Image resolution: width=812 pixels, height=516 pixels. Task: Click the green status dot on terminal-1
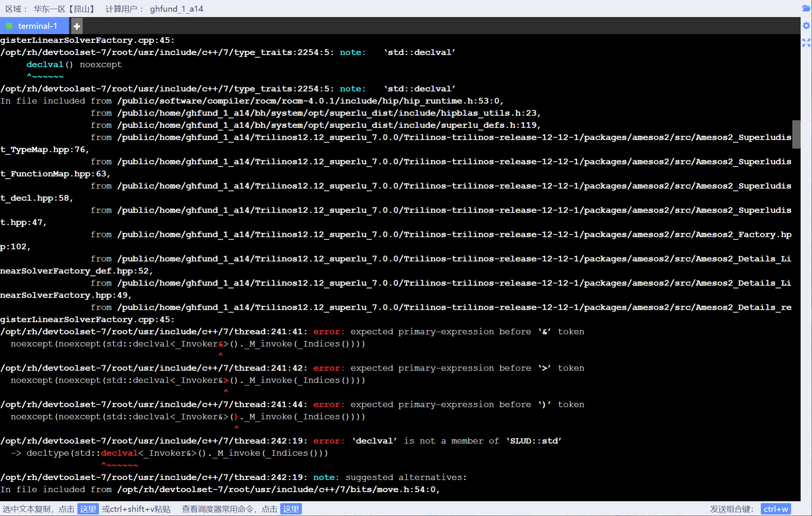coord(9,26)
